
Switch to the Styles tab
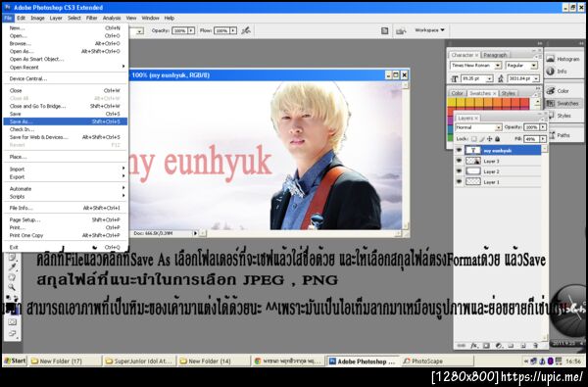(x=508, y=93)
